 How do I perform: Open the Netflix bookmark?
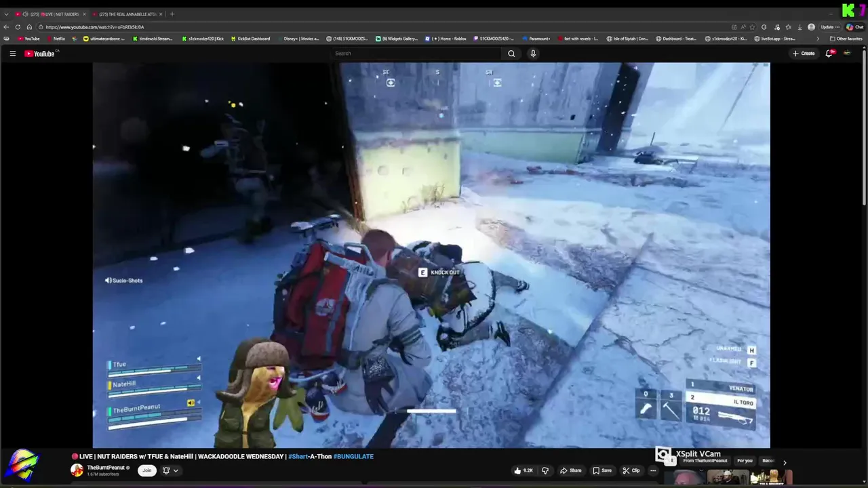coord(56,39)
